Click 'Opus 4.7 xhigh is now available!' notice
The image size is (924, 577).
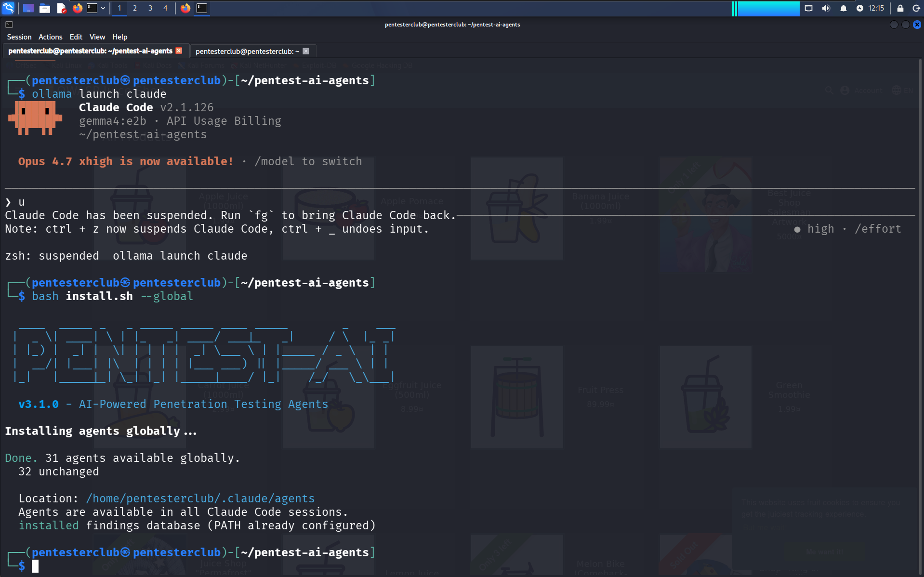126,161
